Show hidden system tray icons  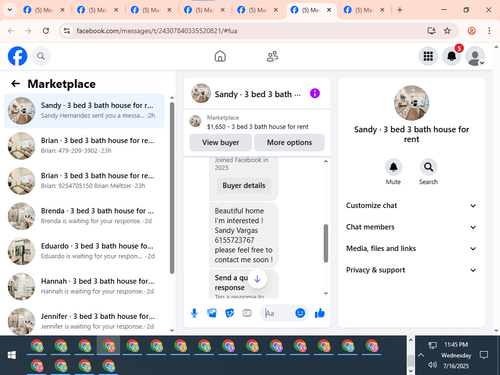[x=421, y=355]
